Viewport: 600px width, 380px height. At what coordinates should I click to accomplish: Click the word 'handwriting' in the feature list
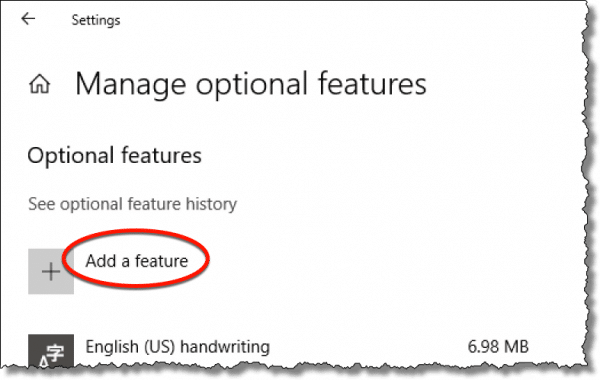[225, 347]
